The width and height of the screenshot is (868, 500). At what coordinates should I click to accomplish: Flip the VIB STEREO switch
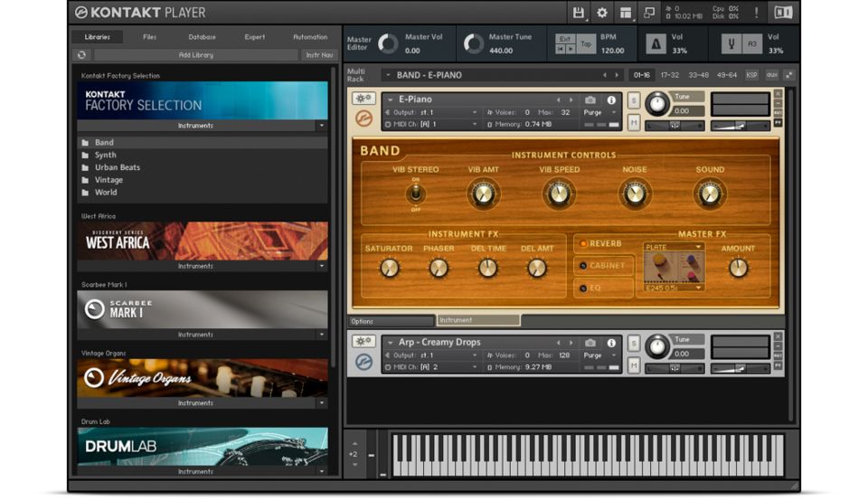click(x=415, y=193)
